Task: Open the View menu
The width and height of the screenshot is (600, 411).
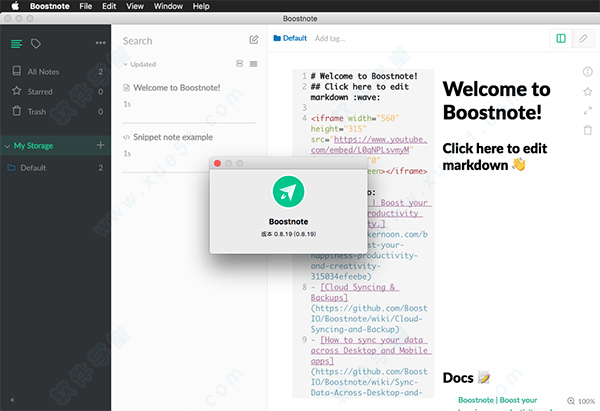Action: tap(135, 6)
